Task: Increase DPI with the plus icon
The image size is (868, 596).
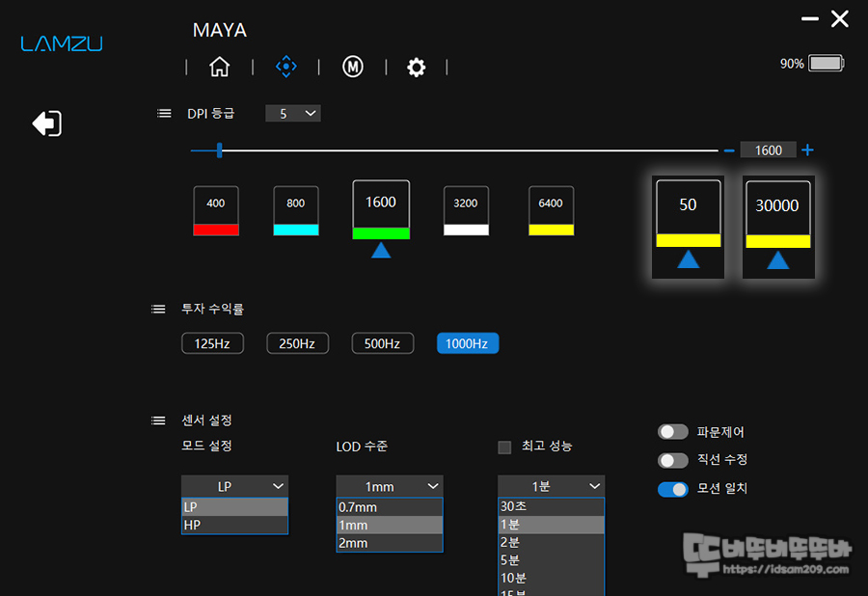Action: coord(807,150)
